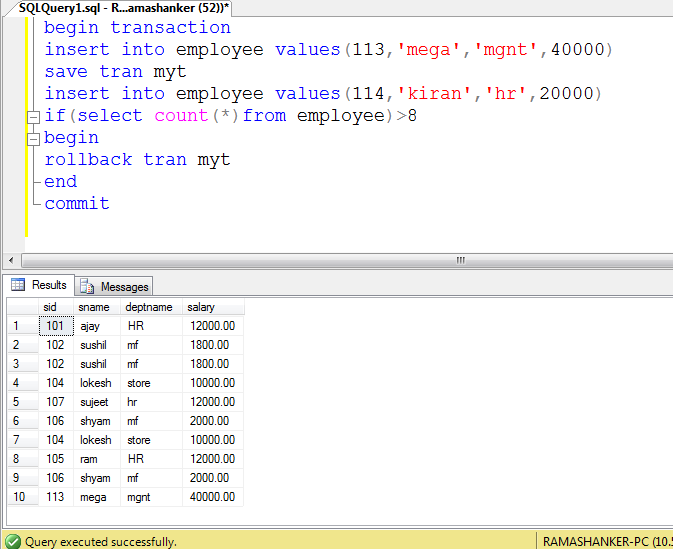Click the Messages tab icon
Viewport: 673px width, 549px height.
87,286
